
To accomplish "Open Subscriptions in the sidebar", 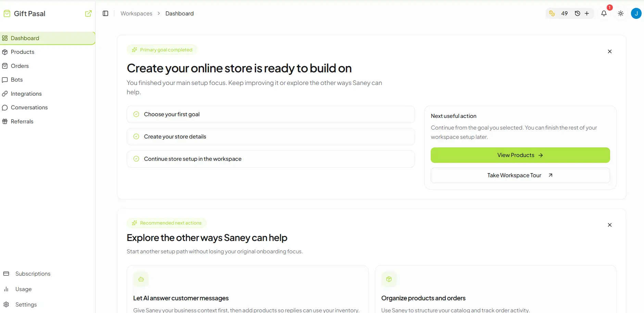I will point(48,274).
